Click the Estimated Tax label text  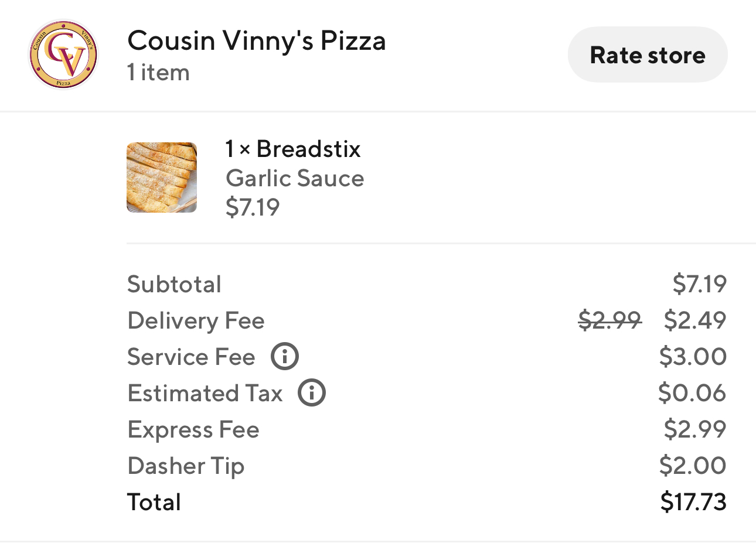click(x=205, y=393)
